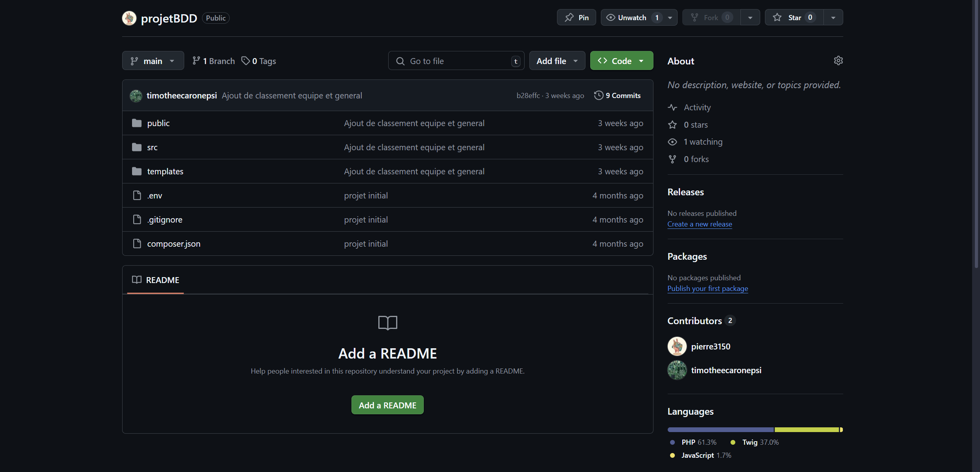Open the .env file
980x472 pixels.
pyautogui.click(x=155, y=195)
